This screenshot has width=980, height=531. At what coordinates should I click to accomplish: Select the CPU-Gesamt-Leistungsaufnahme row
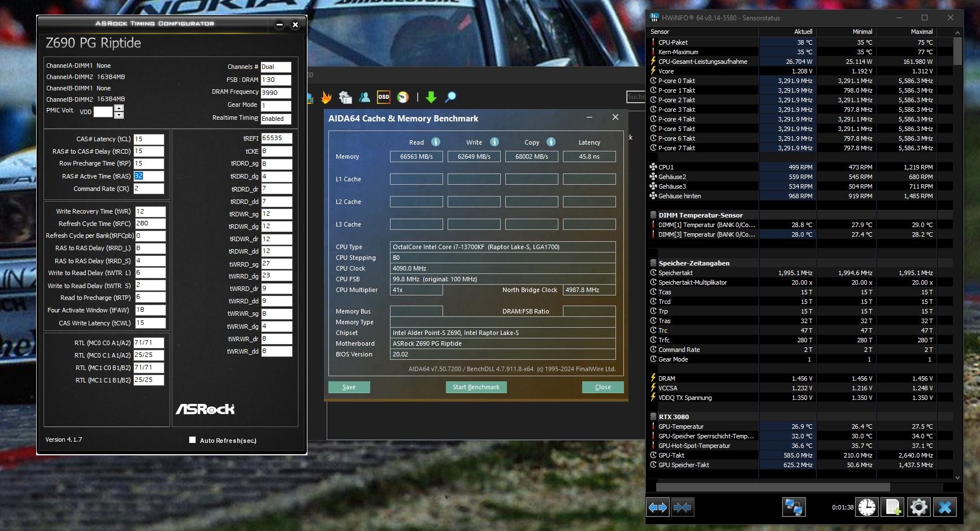click(799, 62)
